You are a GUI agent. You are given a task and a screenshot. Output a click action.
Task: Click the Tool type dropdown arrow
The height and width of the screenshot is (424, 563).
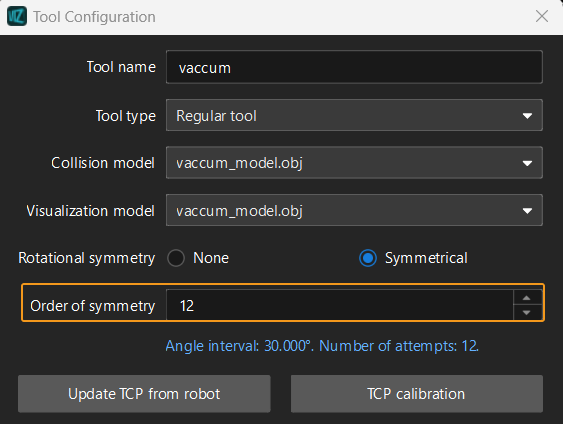tap(527, 116)
